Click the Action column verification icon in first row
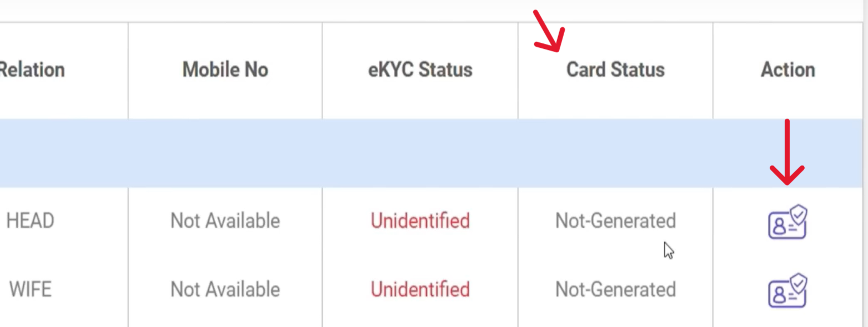 [x=787, y=222]
